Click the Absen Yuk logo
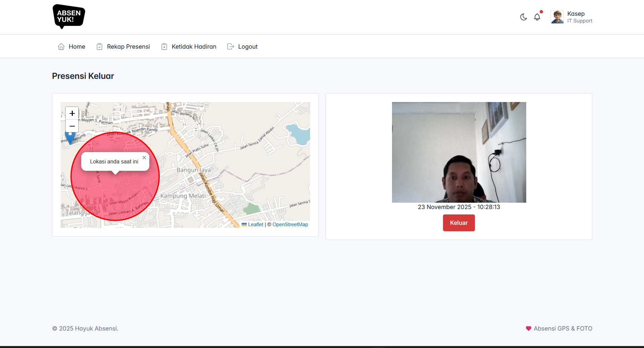 click(x=69, y=16)
